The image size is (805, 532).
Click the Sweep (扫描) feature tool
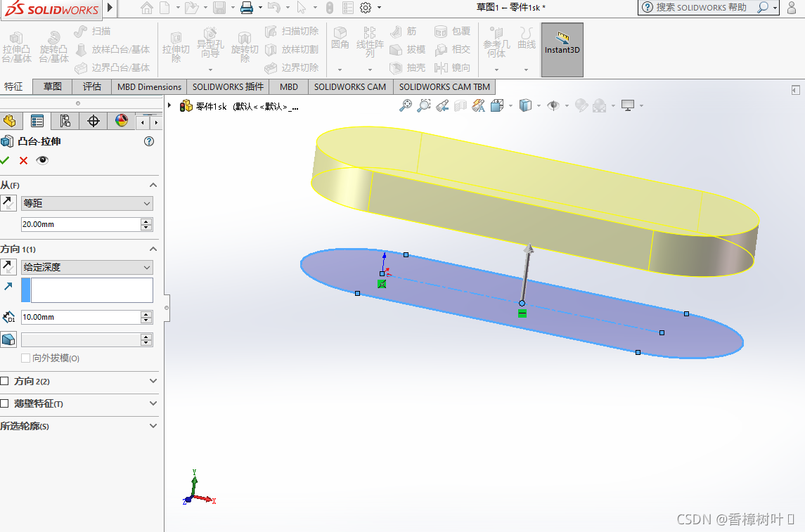(92, 32)
